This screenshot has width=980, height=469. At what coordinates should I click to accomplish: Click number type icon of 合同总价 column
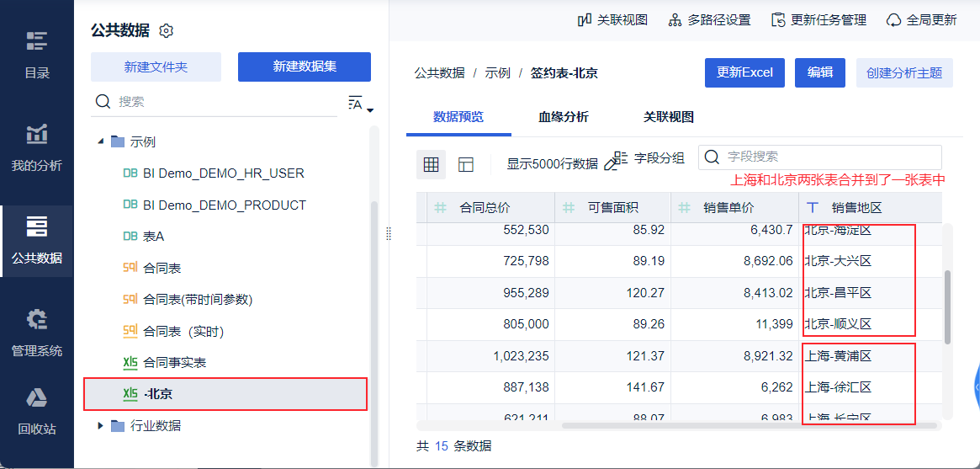click(441, 208)
